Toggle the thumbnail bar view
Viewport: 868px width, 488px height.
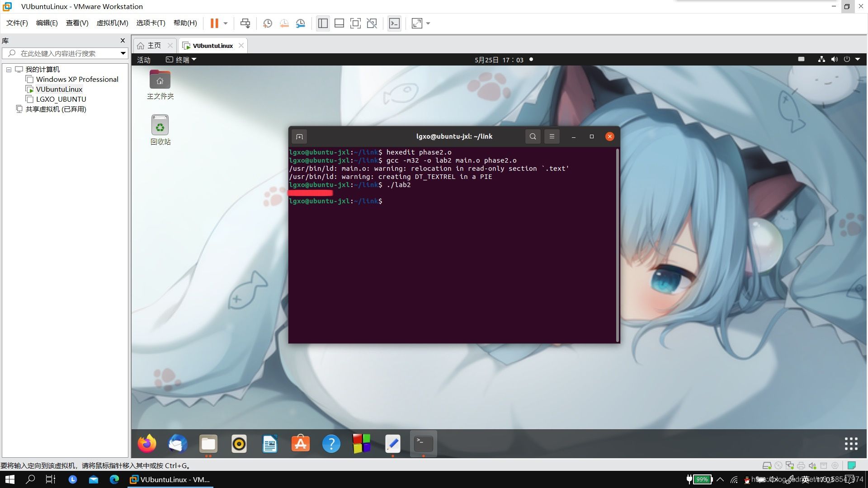[339, 23]
